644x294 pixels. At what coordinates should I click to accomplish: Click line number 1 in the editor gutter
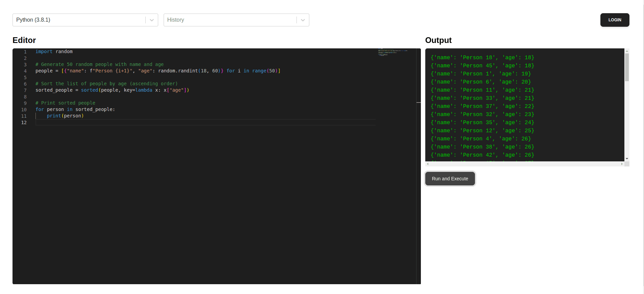click(x=25, y=52)
